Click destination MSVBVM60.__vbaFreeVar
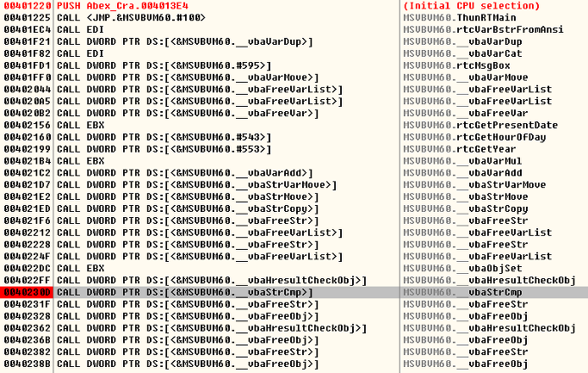 point(466,114)
